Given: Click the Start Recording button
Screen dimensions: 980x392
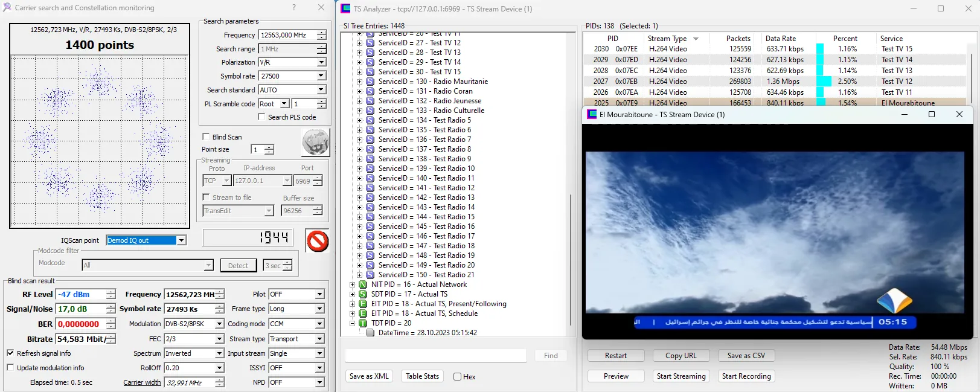Looking at the screenshot, I should point(746,376).
